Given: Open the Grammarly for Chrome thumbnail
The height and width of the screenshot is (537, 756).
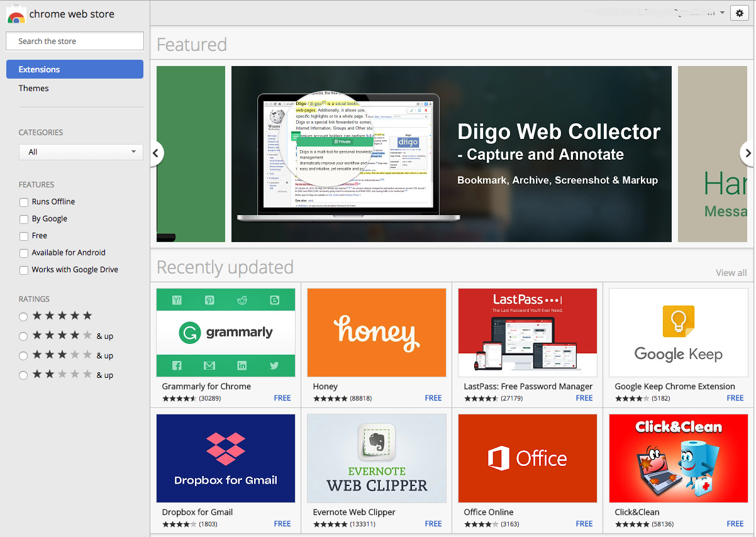Looking at the screenshot, I should [x=226, y=333].
